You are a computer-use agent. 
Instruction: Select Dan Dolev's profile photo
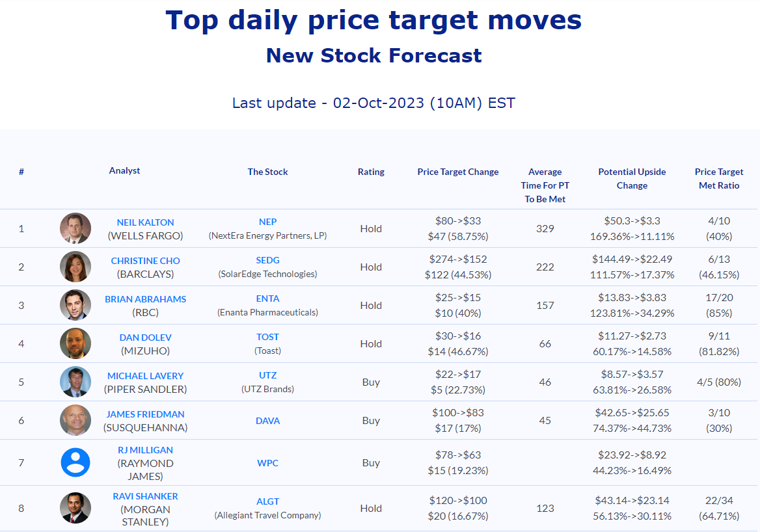tap(75, 343)
